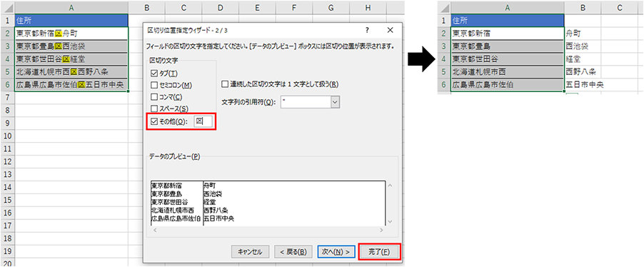The height and width of the screenshot is (267, 644).
Task: Click cell 東京都世田谷区経堂
Action: [71, 59]
